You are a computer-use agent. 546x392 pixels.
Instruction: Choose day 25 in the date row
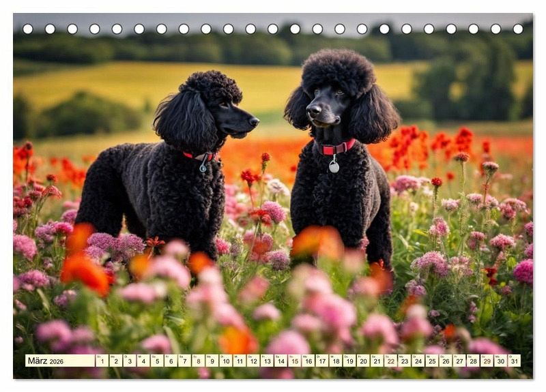click(x=432, y=361)
